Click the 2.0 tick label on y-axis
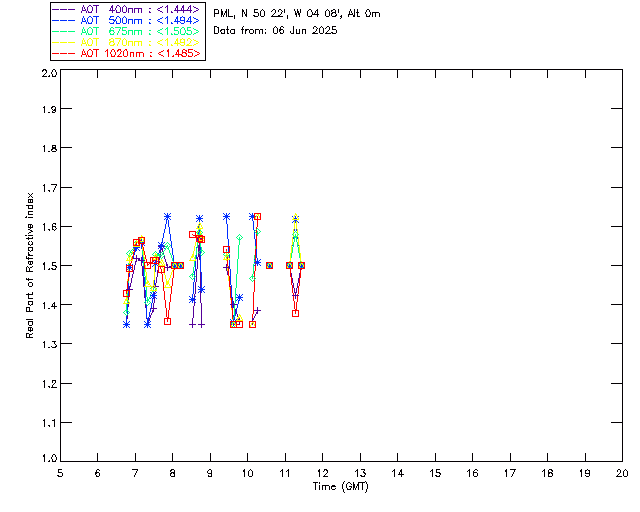640x512 pixels. click(x=48, y=75)
